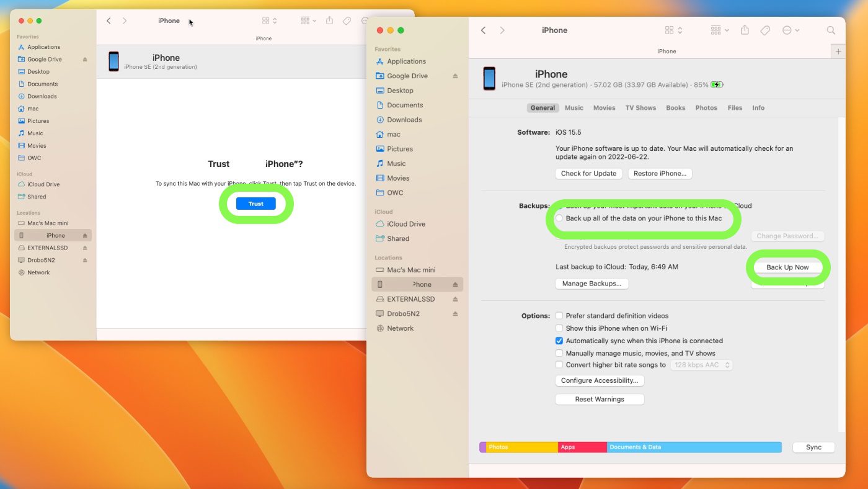Add a new tab with plus button

(838, 52)
